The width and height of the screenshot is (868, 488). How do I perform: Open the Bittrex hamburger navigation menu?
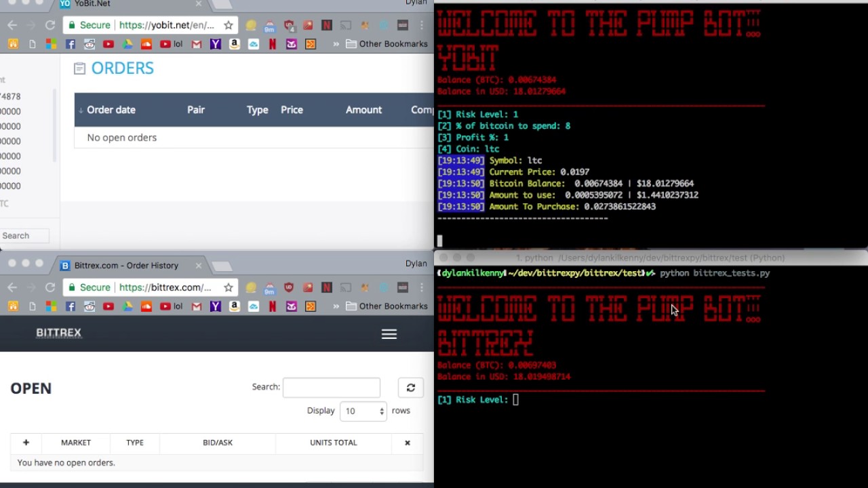389,334
